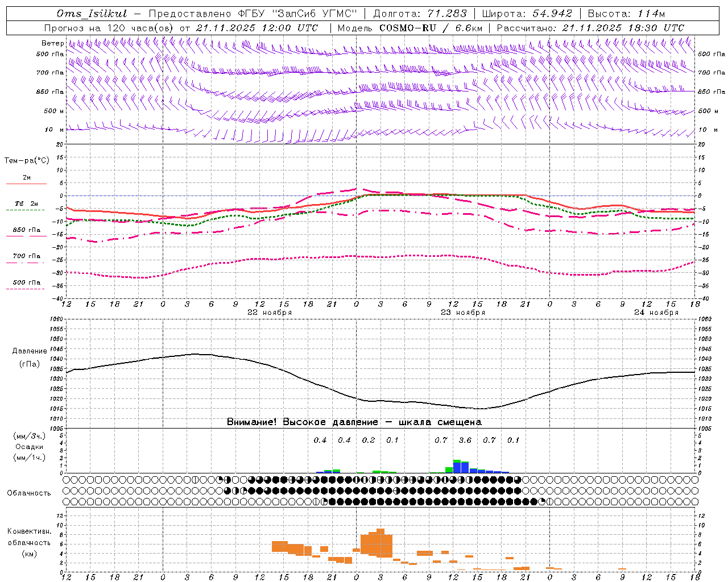Click the Давление panel label
Viewport: 728px width, 582px height.
coord(30,351)
